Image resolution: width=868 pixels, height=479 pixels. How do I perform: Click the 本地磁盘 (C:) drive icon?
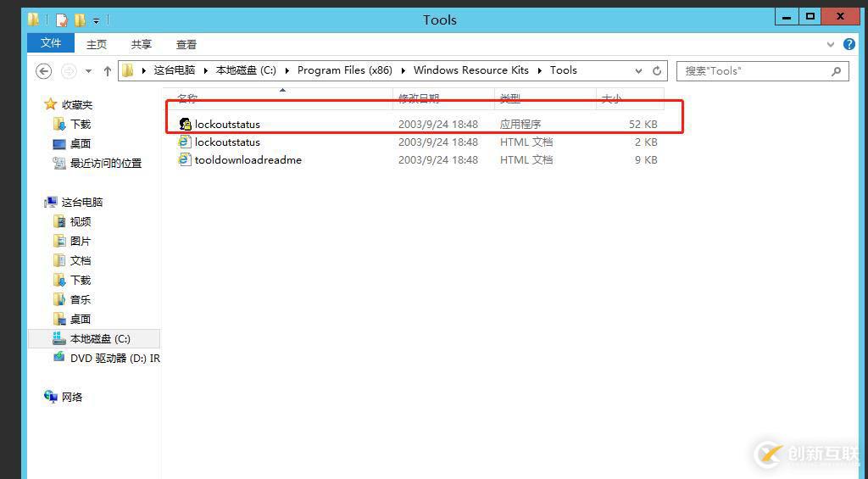pyautogui.click(x=58, y=337)
